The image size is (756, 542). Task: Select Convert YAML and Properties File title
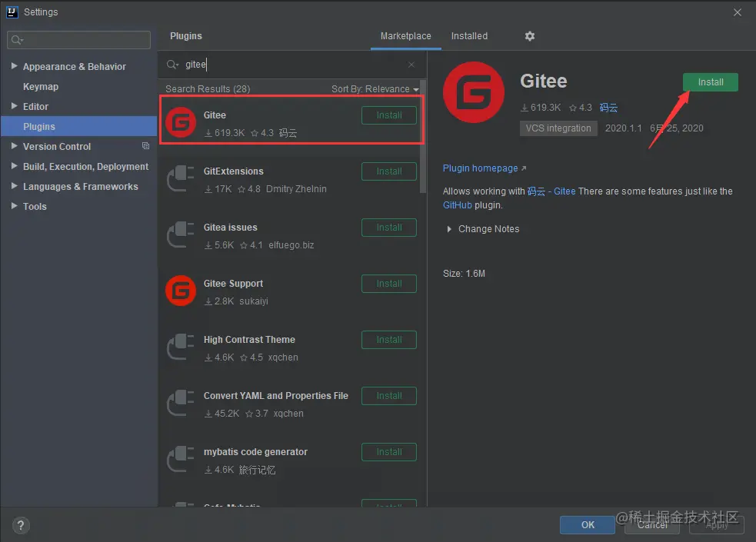point(276,395)
